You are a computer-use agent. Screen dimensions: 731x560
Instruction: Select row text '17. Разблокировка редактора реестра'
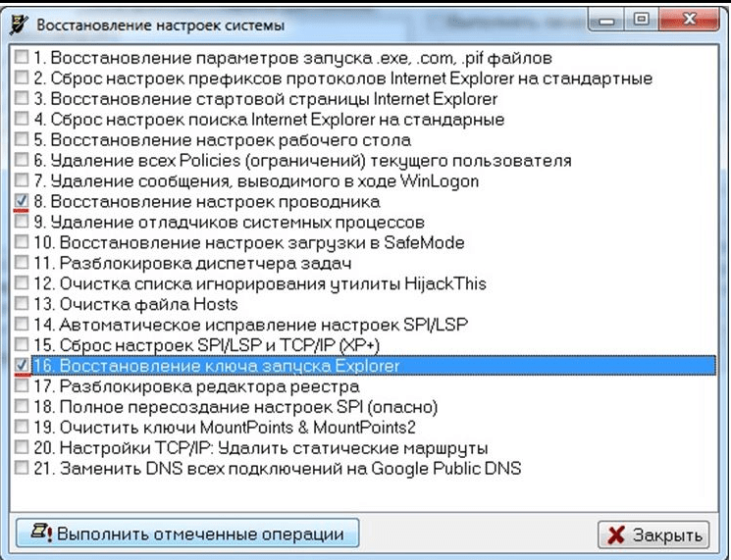[196, 386]
